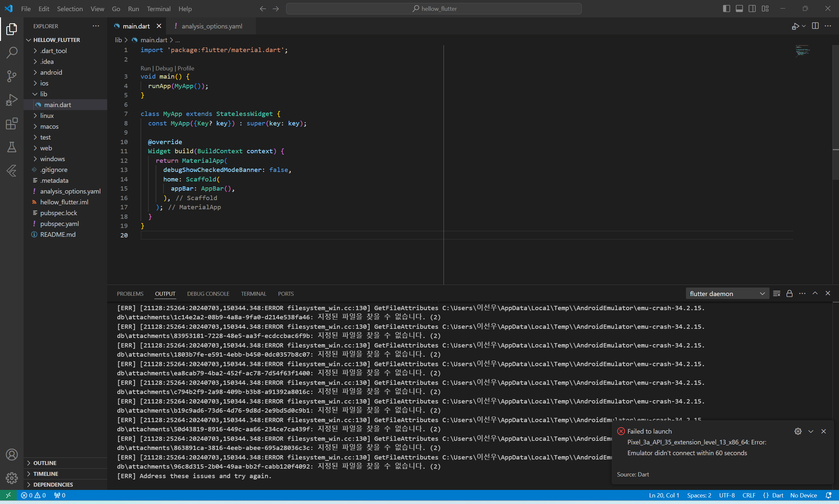Go forward using the navigation arrow
839x504 pixels.
click(276, 9)
